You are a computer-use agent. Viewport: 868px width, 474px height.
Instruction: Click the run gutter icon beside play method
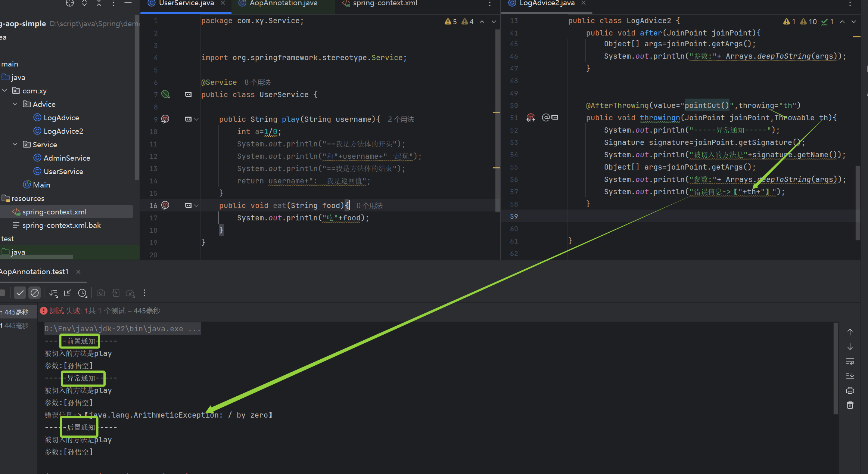tap(165, 119)
